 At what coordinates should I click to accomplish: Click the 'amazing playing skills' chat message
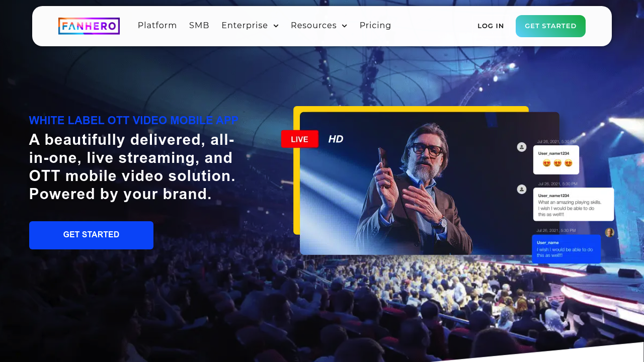[x=574, y=204]
